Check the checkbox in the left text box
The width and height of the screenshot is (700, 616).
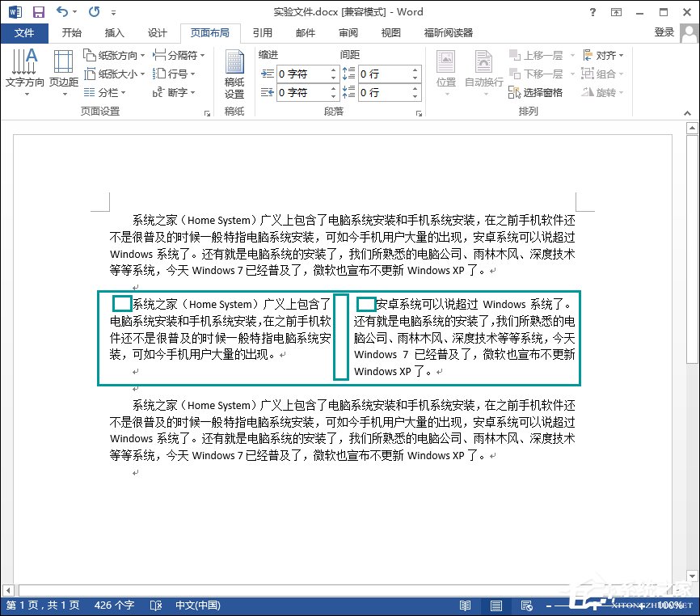[x=122, y=303]
